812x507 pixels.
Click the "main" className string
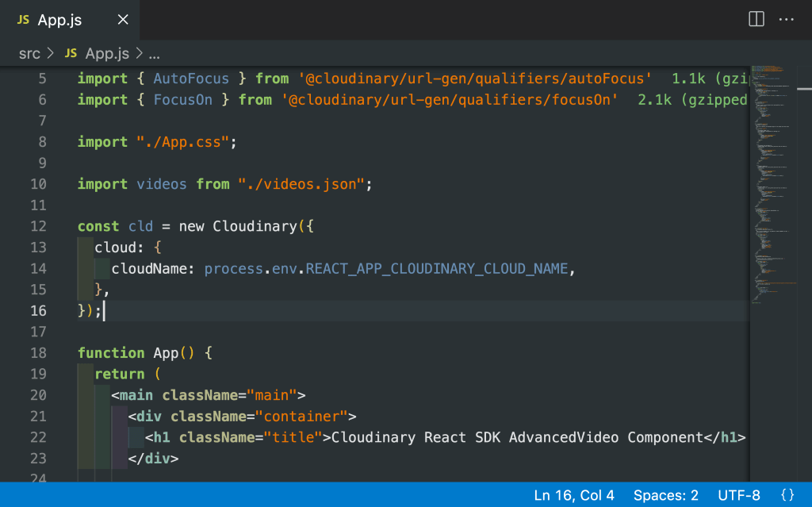(x=272, y=396)
